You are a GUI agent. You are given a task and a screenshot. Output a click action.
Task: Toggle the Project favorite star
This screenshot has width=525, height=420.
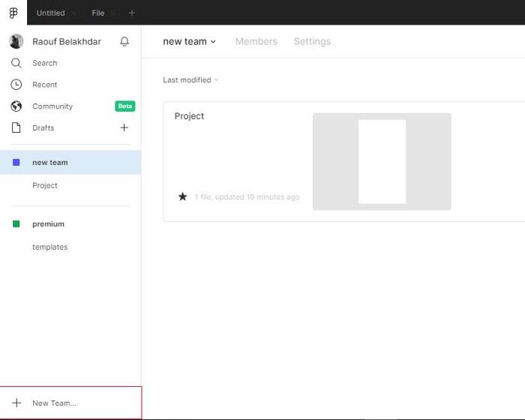(182, 196)
